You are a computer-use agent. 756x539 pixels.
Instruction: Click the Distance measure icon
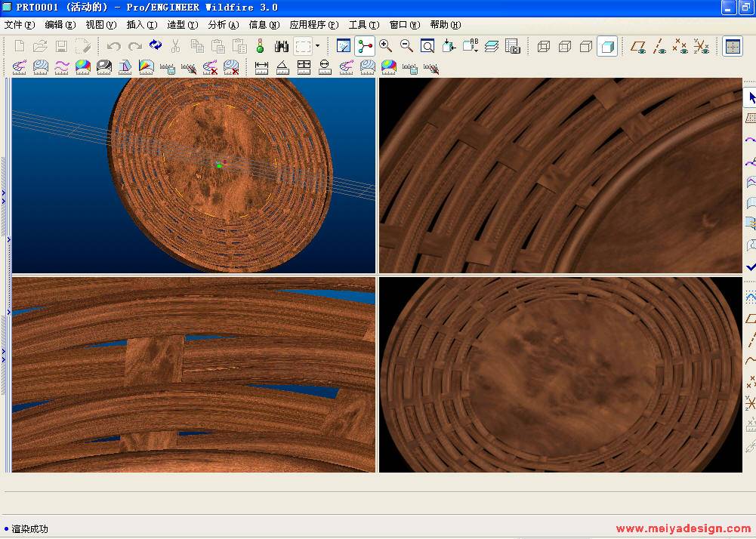point(261,67)
